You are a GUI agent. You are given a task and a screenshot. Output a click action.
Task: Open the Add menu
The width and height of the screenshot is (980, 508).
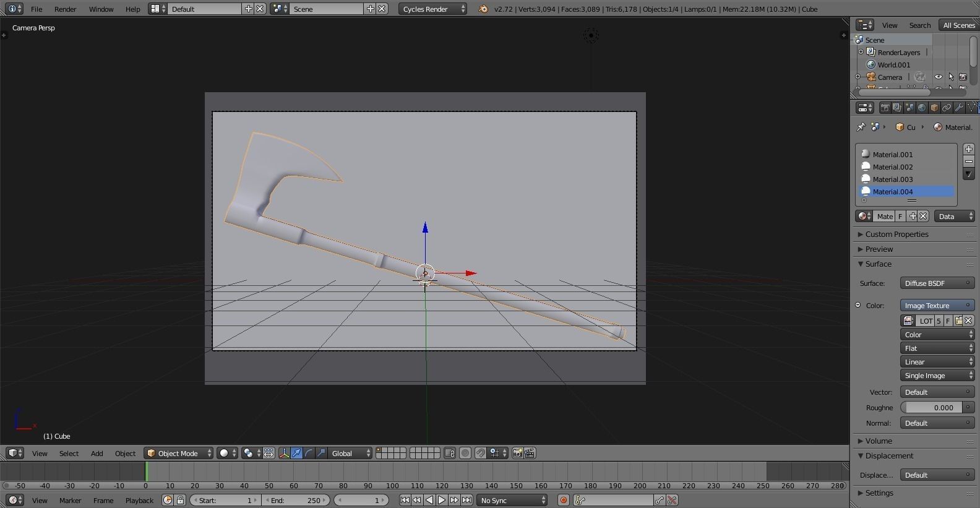click(97, 454)
